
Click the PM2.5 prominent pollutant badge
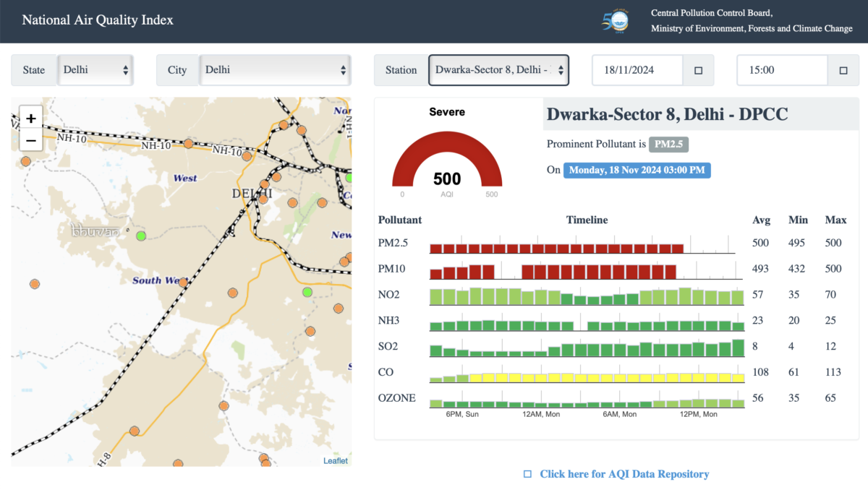click(x=668, y=145)
